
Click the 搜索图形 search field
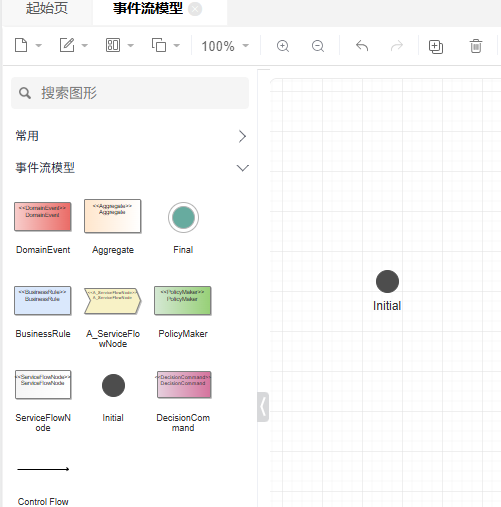tap(130, 93)
